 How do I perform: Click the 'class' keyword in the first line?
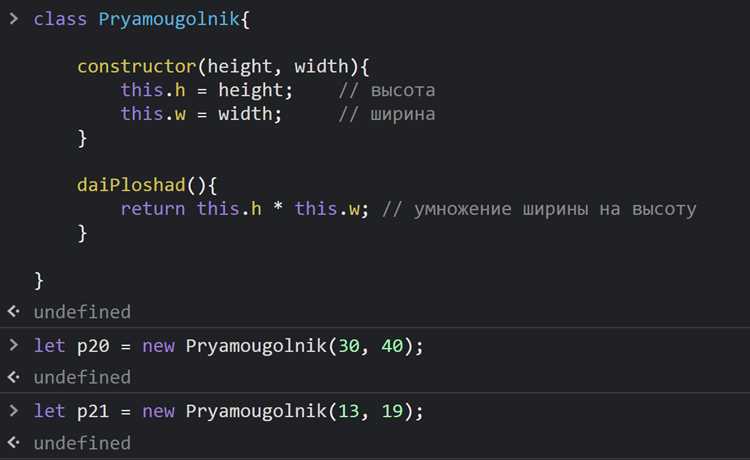click(60, 19)
